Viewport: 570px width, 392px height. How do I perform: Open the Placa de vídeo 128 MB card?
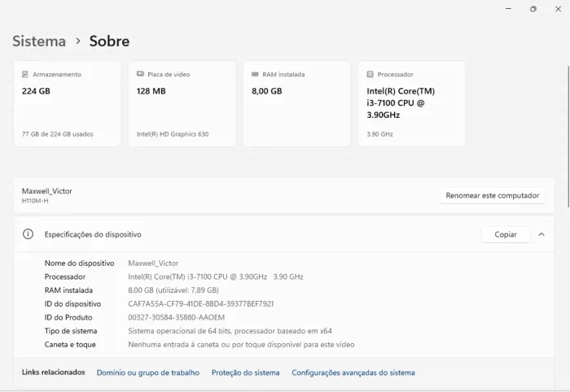182,104
